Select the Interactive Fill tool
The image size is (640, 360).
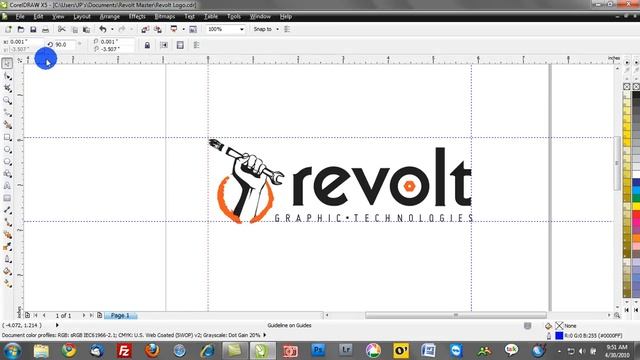coord(7,284)
